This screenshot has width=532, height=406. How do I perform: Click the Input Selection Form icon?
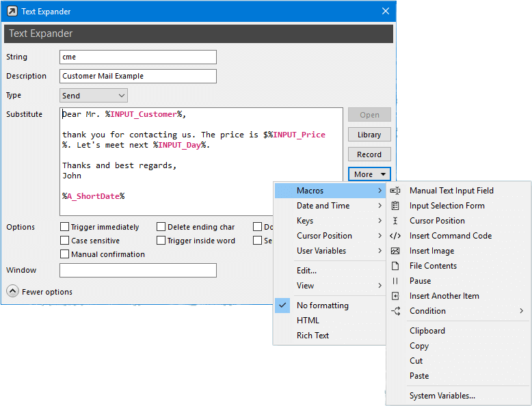(395, 206)
